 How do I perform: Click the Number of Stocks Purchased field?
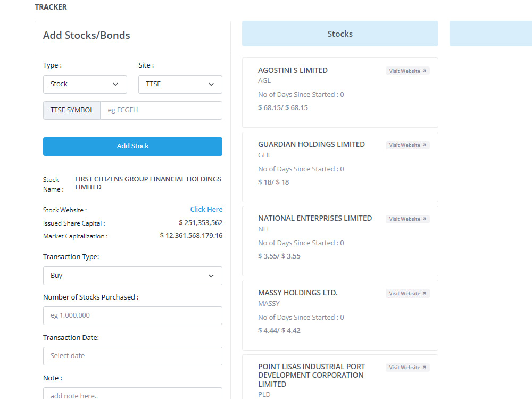(132, 315)
